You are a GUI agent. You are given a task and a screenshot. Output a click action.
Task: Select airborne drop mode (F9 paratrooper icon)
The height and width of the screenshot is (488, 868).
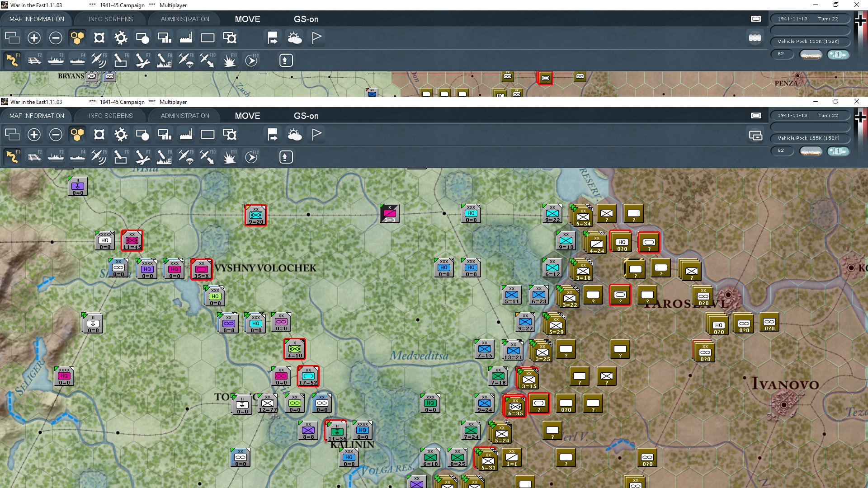click(185, 157)
